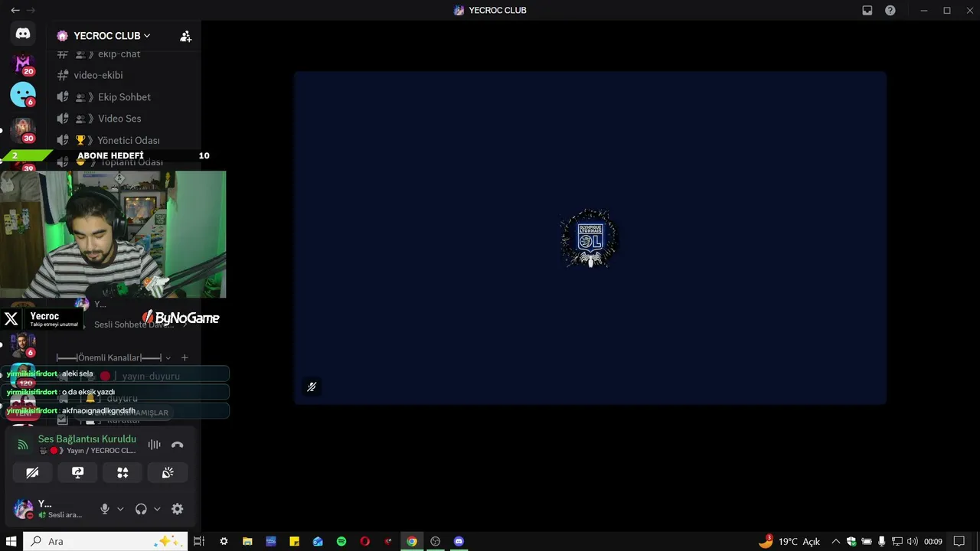Deafen the headphones
This screenshot has height=551, width=980.
coord(141,509)
